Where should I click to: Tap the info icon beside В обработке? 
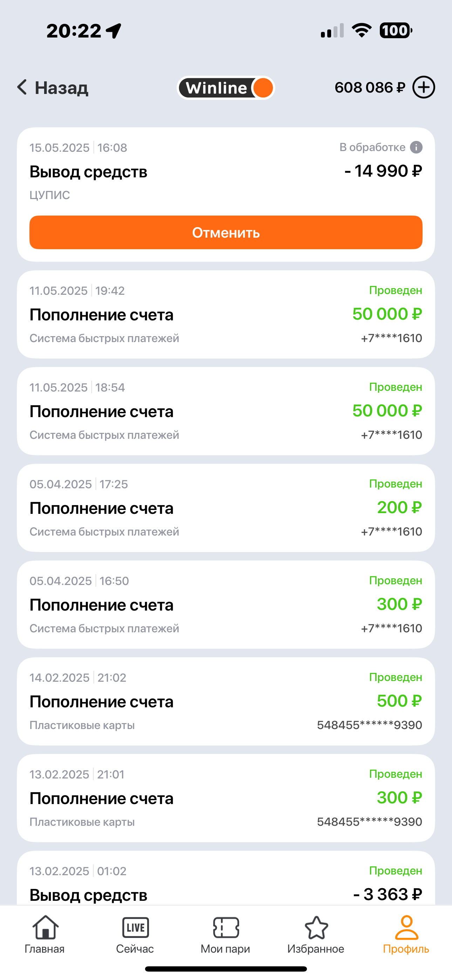416,147
